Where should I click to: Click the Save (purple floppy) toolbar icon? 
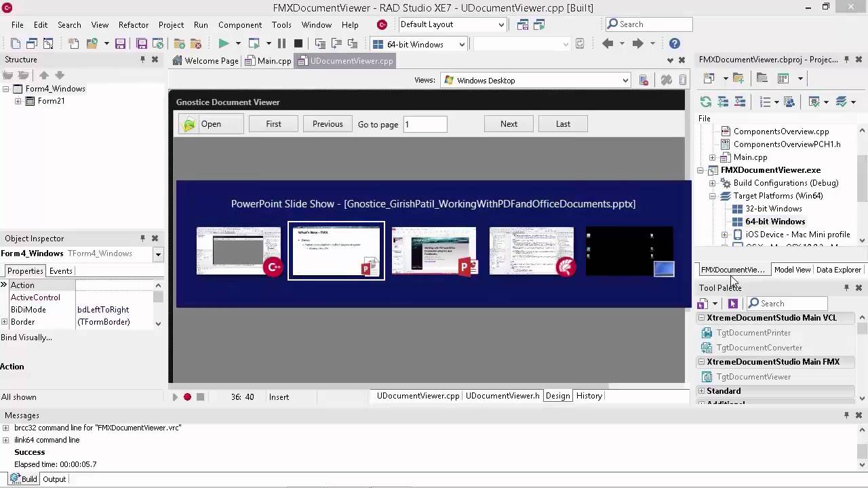click(x=120, y=43)
